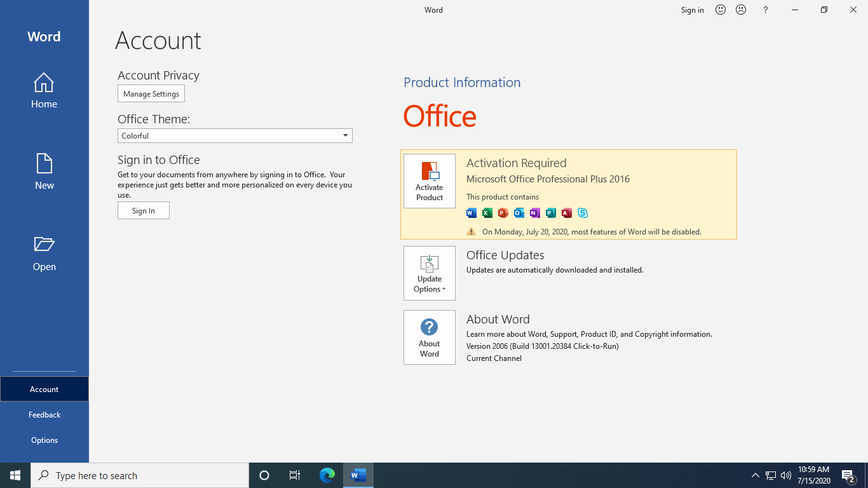Click the Outlook icon under product contains
868x488 pixels.
point(519,213)
